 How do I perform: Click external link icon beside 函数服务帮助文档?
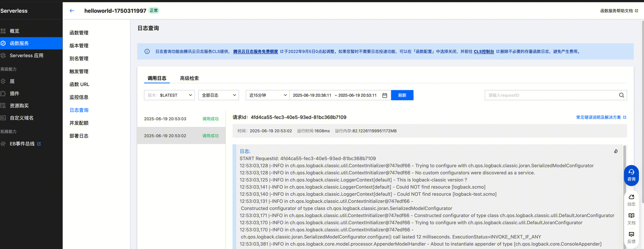[636, 11]
